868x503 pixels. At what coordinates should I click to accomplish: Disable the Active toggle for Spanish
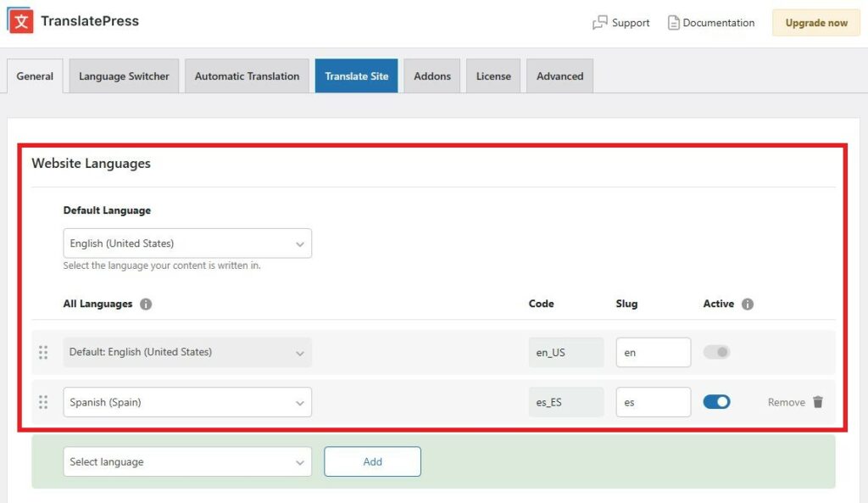tap(716, 401)
